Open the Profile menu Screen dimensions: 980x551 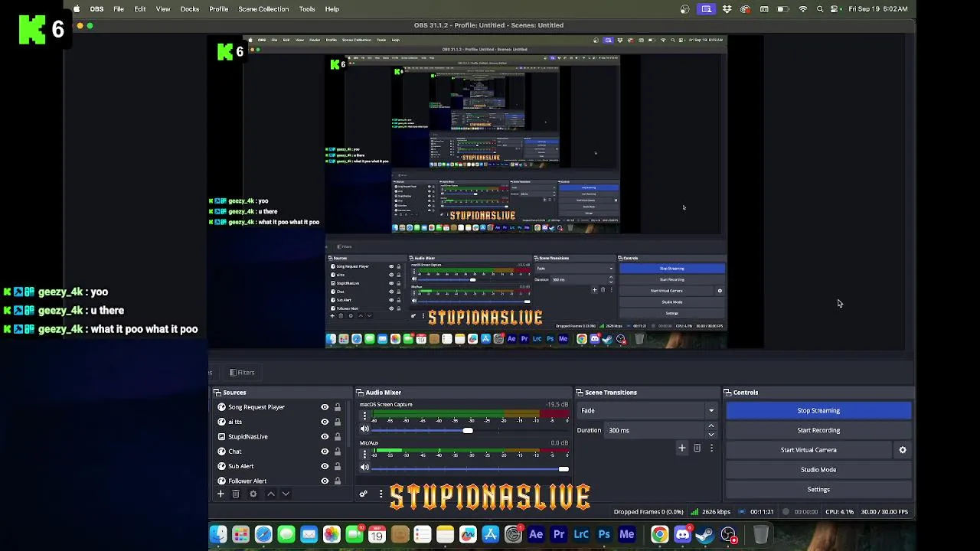pyautogui.click(x=219, y=9)
